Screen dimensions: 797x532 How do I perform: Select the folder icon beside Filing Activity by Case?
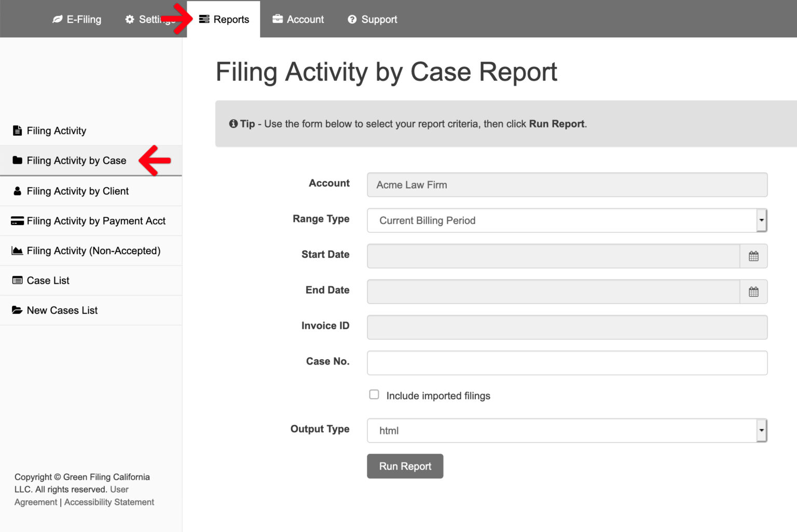pyautogui.click(x=17, y=161)
